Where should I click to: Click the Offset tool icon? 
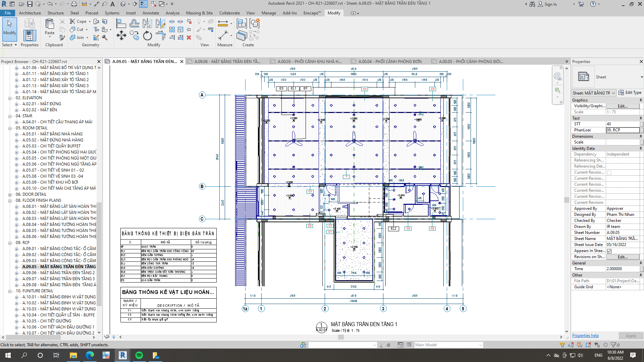134,23
